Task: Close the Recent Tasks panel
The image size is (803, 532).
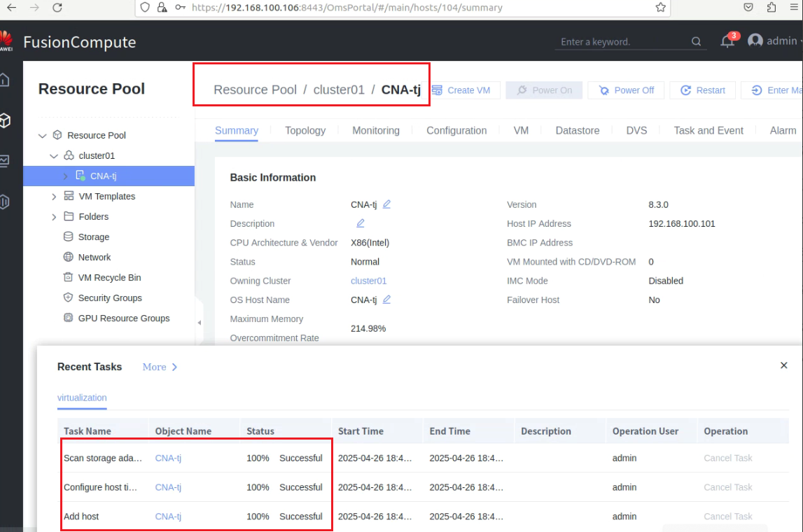Action: [783, 365]
